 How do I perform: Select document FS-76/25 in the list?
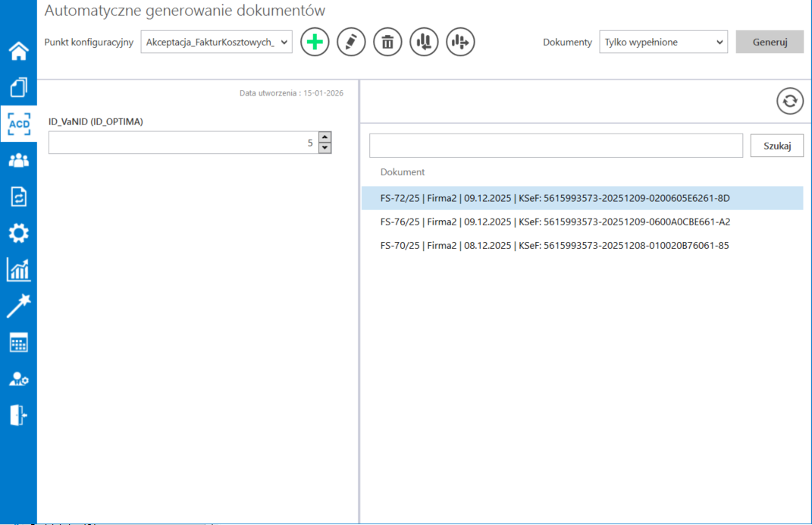coord(555,222)
